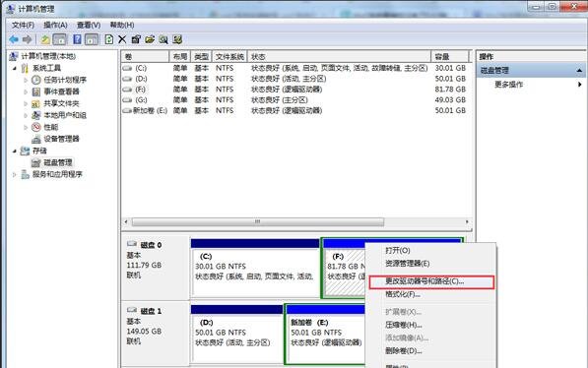The image size is (588, 368).
Task: Select the (F:) row in volume list
Action: tap(294, 90)
